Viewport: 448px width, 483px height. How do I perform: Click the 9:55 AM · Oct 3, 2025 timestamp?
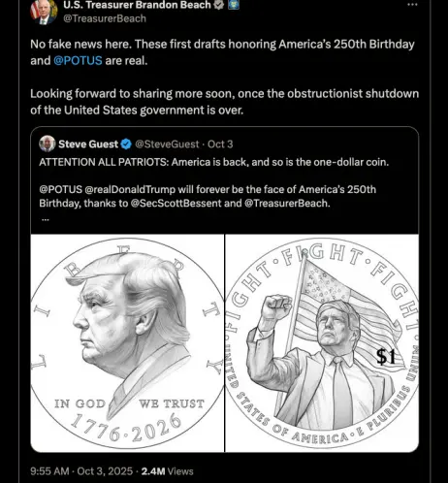(81, 471)
